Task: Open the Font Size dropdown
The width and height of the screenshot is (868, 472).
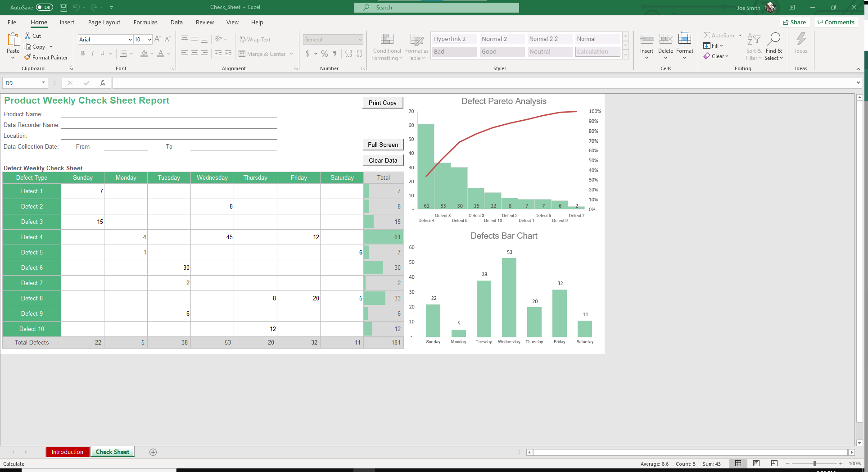Action: pyautogui.click(x=149, y=39)
